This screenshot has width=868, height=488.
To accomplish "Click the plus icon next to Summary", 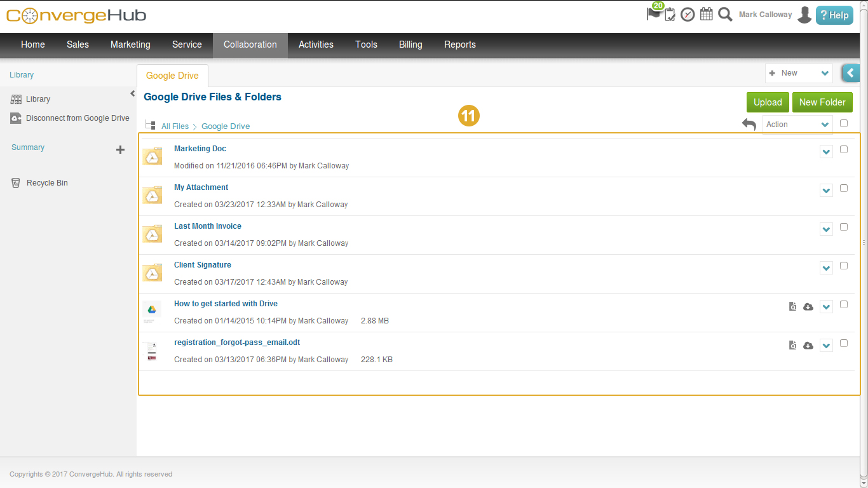I will pyautogui.click(x=120, y=150).
